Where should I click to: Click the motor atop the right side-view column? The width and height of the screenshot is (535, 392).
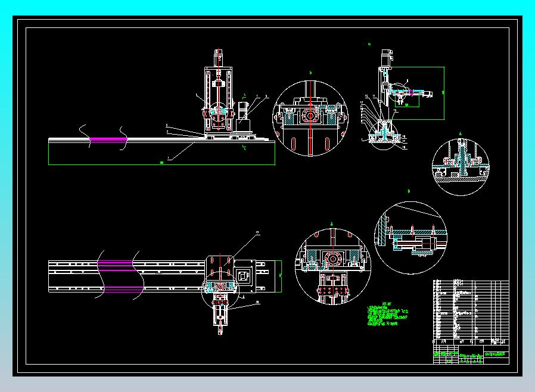click(387, 58)
